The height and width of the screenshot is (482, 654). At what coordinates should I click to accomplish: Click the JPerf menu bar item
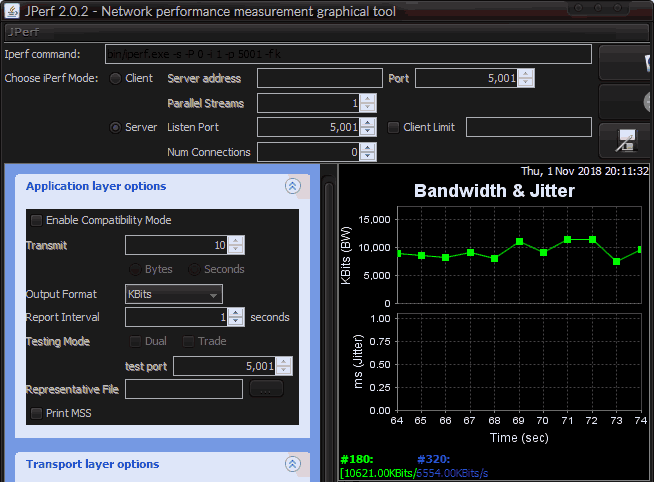click(23, 32)
